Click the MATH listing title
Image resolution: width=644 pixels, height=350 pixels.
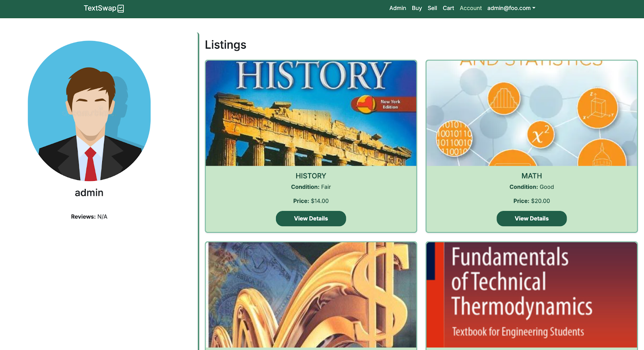531,176
